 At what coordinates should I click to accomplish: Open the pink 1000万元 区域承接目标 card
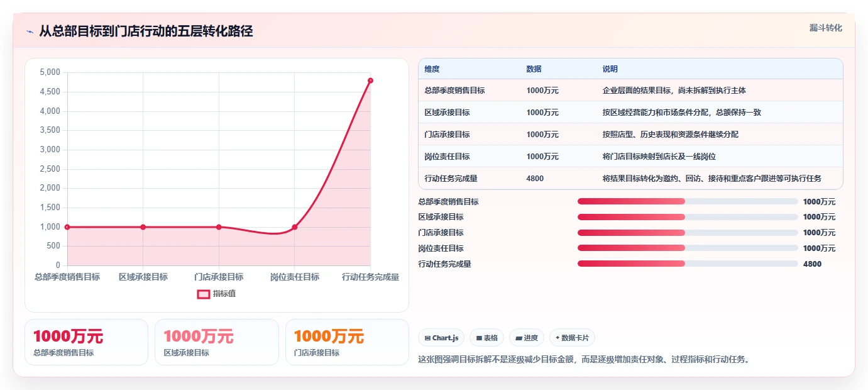click(x=216, y=342)
